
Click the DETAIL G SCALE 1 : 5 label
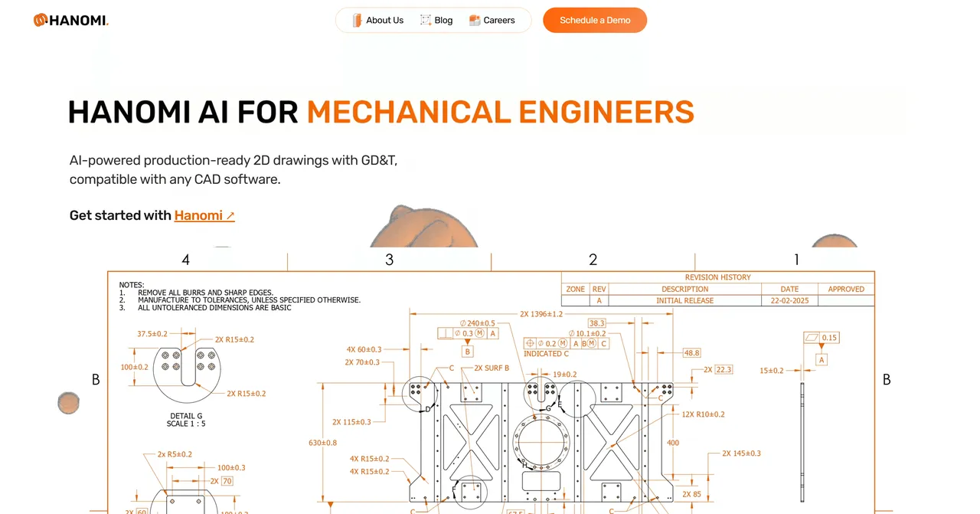click(186, 420)
